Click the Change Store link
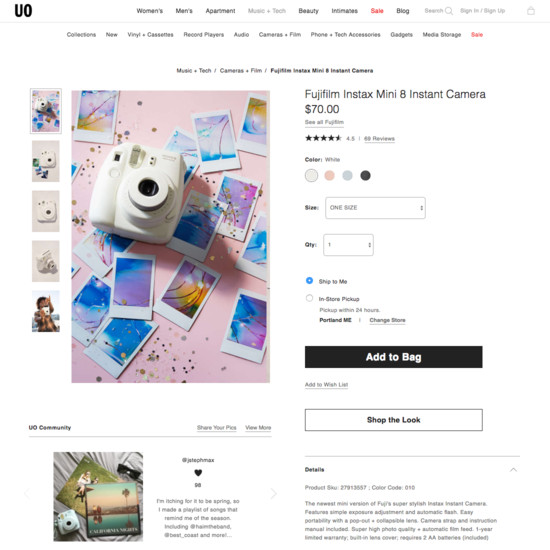 pyautogui.click(x=387, y=320)
